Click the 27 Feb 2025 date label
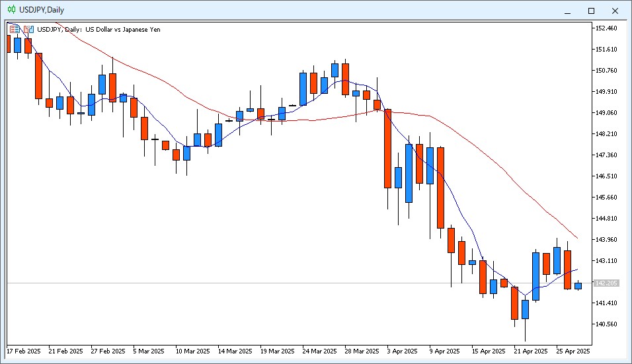Viewport: 632px width, 364px height. tap(108, 351)
